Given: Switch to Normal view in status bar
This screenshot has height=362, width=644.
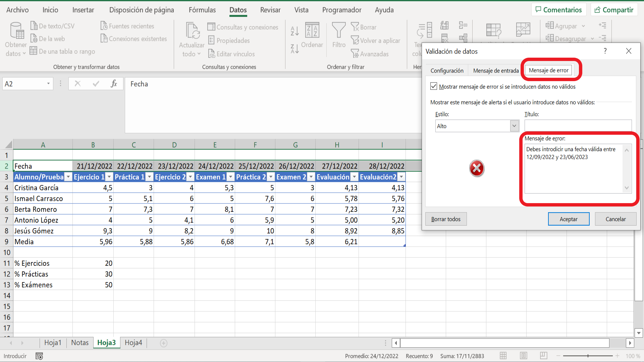Looking at the screenshot, I should pyautogui.click(x=503, y=356).
